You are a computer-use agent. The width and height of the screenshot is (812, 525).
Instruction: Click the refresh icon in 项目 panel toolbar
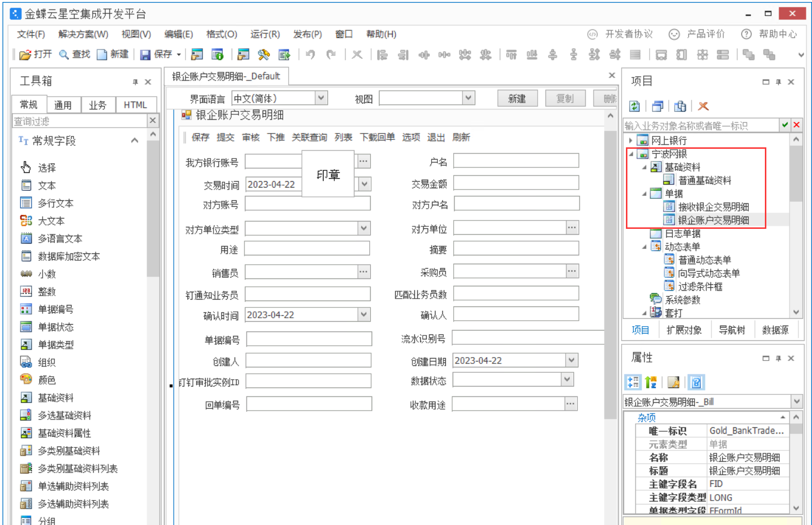click(634, 106)
